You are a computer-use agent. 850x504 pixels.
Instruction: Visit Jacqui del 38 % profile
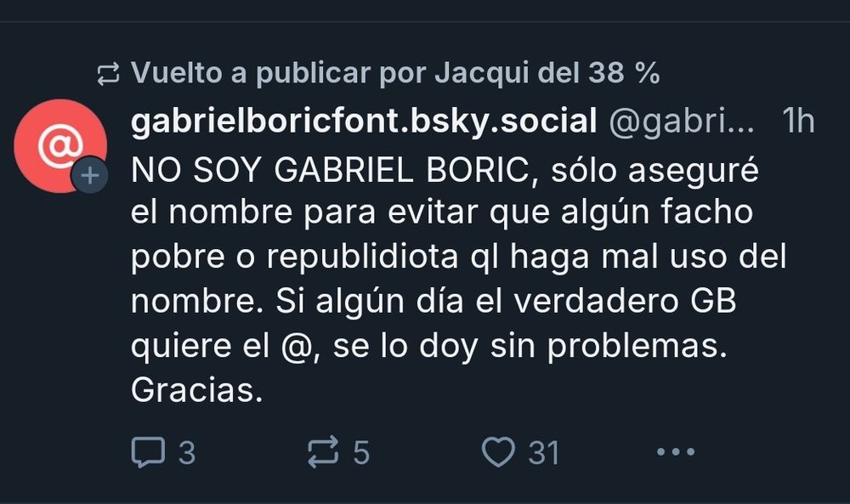547,72
